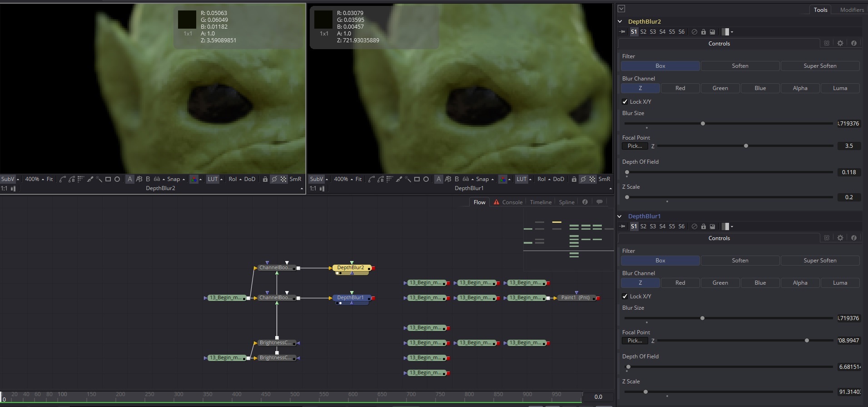The width and height of the screenshot is (868, 407).
Task: Toggle lock icon on DepthBlur2 tool header
Action: coord(703,32)
